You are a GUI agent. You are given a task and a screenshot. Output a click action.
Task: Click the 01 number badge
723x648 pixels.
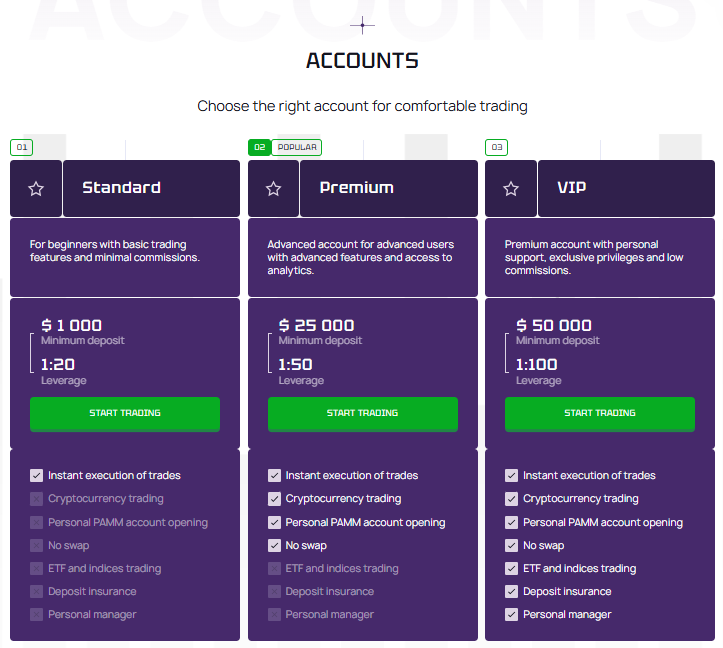pyautogui.click(x=21, y=148)
